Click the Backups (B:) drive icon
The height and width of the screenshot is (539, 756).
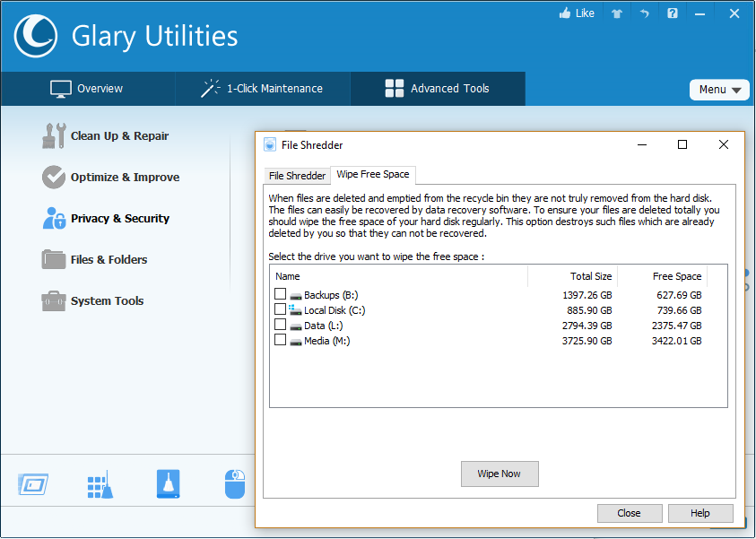(x=296, y=296)
